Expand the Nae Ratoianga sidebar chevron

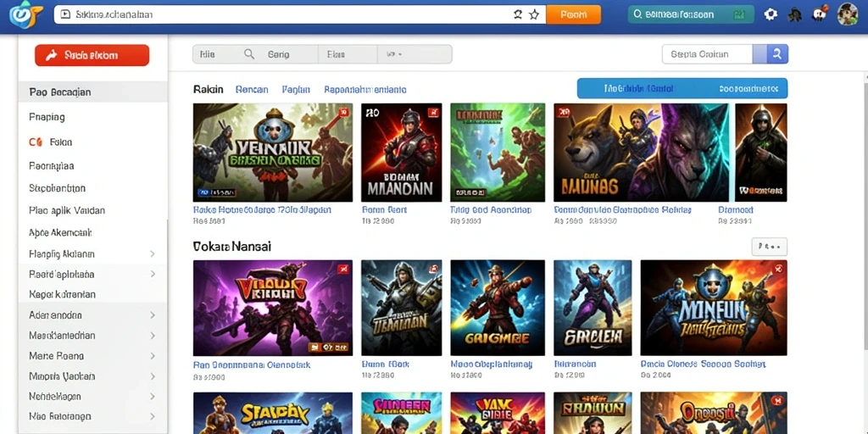pos(153,416)
